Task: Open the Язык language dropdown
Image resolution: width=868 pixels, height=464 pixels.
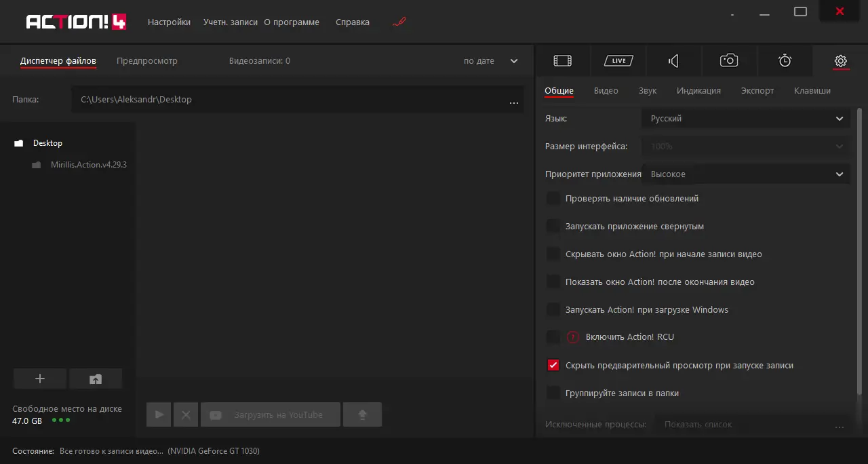Action: click(x=745, y=119)
